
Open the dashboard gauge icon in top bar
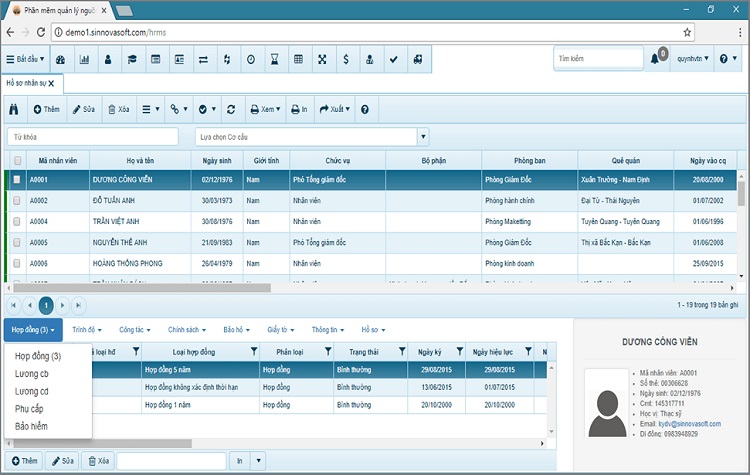tap(60, 59)
